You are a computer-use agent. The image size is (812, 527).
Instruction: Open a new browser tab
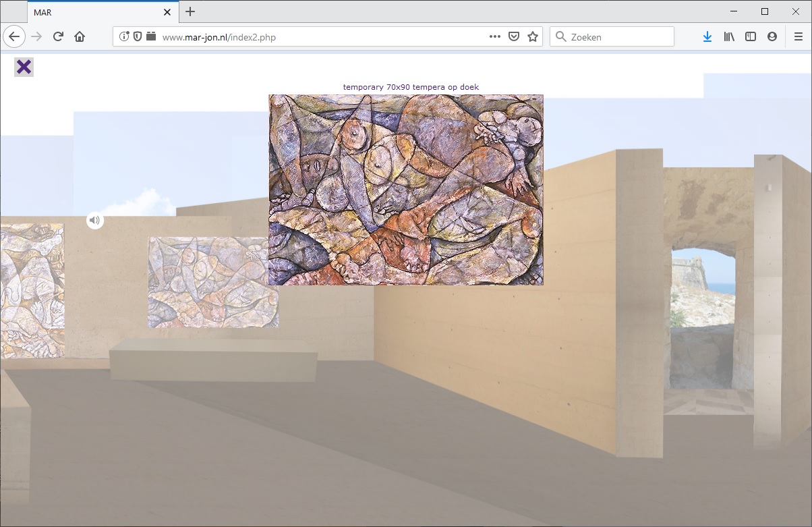click(x=190, y=11)
